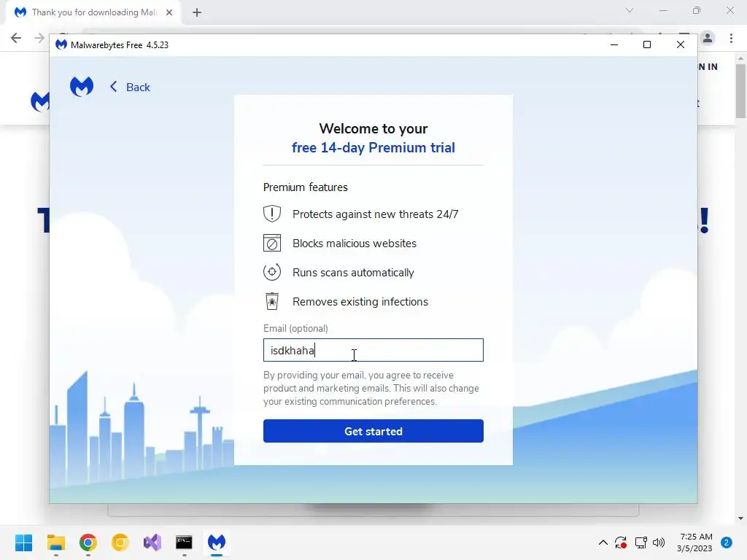Open Chrome's three-dot menu
The width and height of the screenshot is (747, 560).
point(731,38)
